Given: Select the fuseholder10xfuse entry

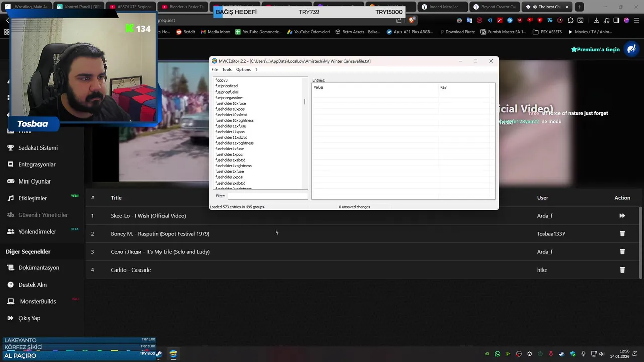Looking at the screenshot, I should 230,103.
